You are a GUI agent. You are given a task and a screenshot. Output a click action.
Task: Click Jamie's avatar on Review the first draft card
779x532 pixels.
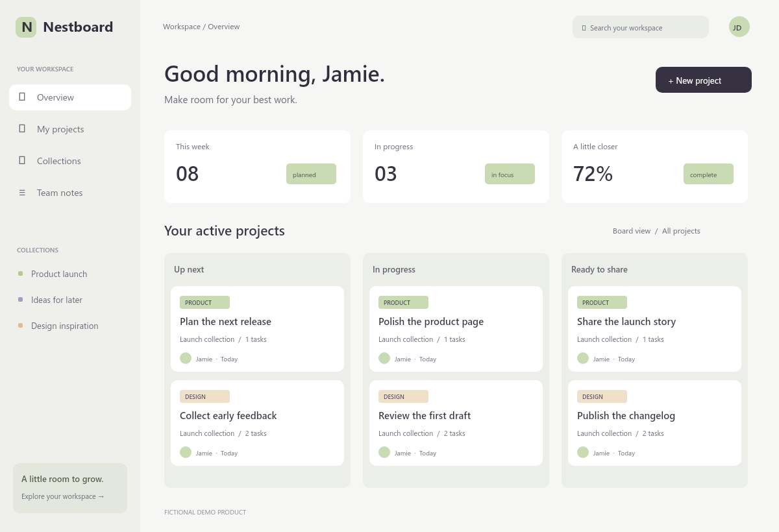[x=384, y=452]
